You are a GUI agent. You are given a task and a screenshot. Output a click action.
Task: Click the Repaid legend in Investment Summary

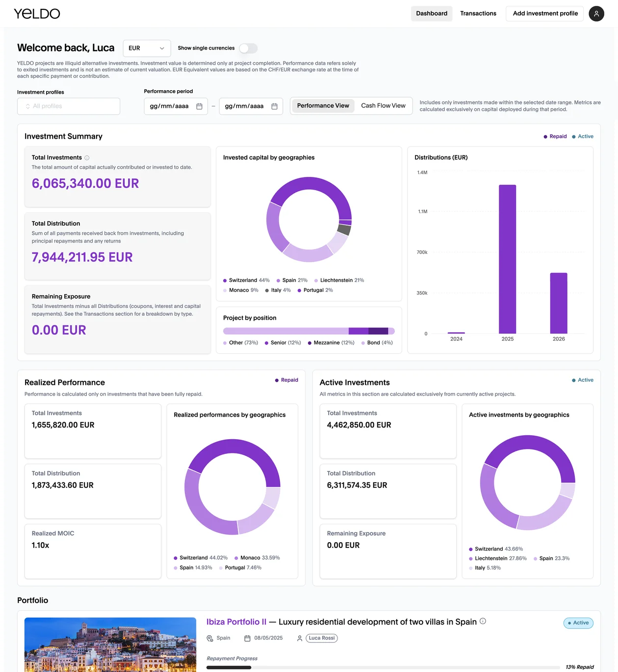tap(555, 137)
